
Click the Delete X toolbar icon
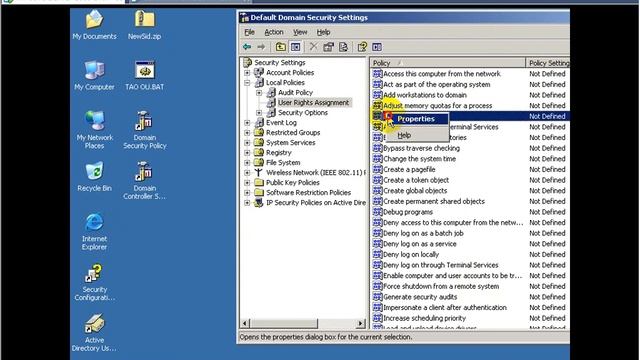tap(313, 47)
